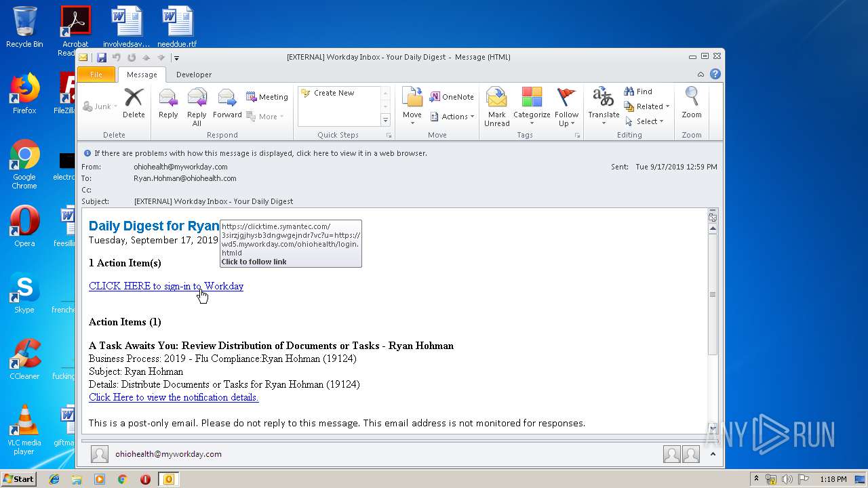Switch to the Developer ribbon tab
Screen dimensions: 868x488
(x=194, y=75)
